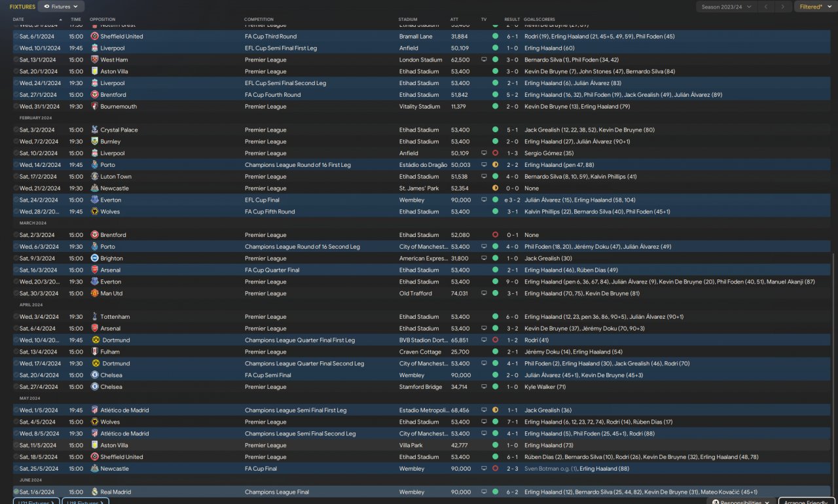Click the Old Trafford stadium name
Viewport: 838px width, 504px height.
click(415, 294)
